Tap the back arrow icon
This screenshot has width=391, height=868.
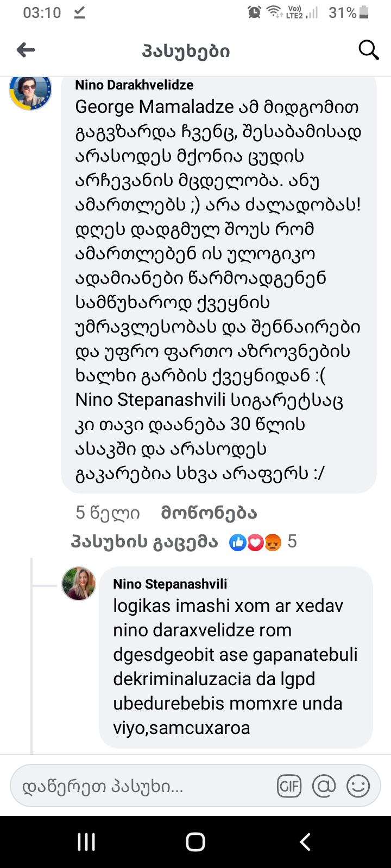click(26, 50)
